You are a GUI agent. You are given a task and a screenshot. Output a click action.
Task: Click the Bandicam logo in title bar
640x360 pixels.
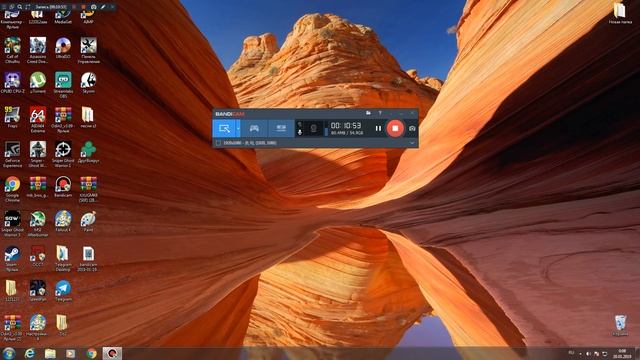click(230, 113)
